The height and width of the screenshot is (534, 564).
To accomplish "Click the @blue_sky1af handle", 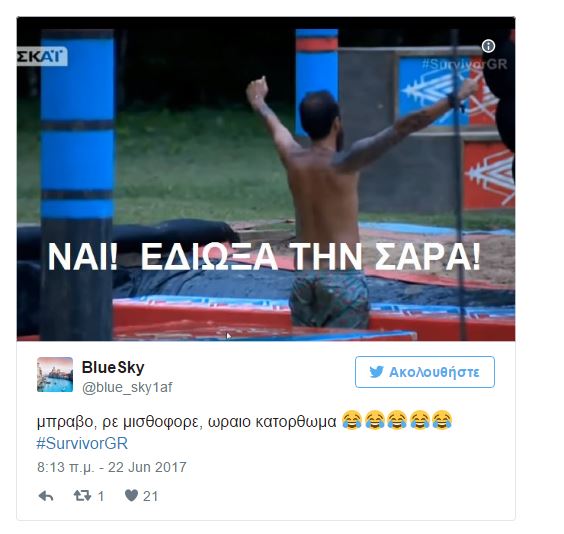I will (127, 387).
